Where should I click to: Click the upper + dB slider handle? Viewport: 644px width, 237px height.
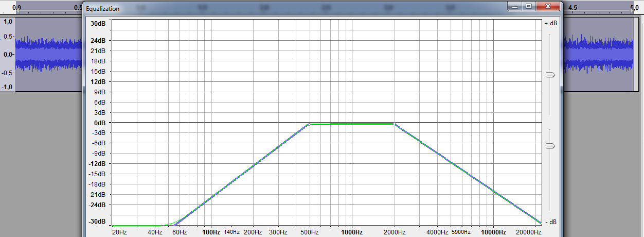[550, 75]
